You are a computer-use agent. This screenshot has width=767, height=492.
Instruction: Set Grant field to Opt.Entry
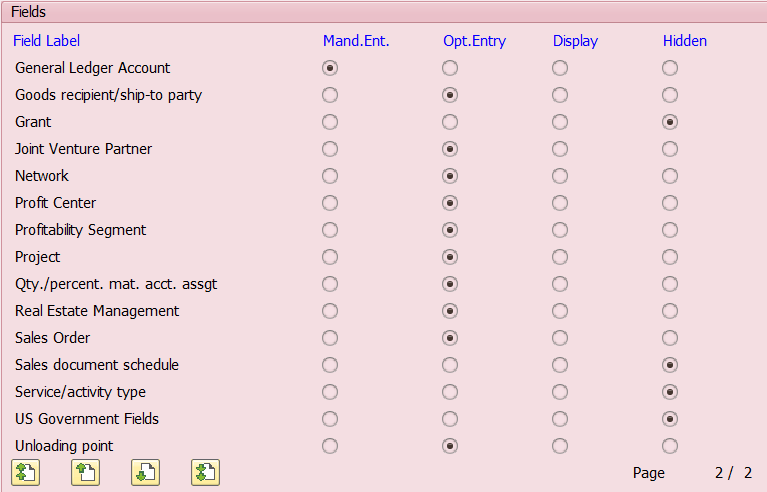450,122
